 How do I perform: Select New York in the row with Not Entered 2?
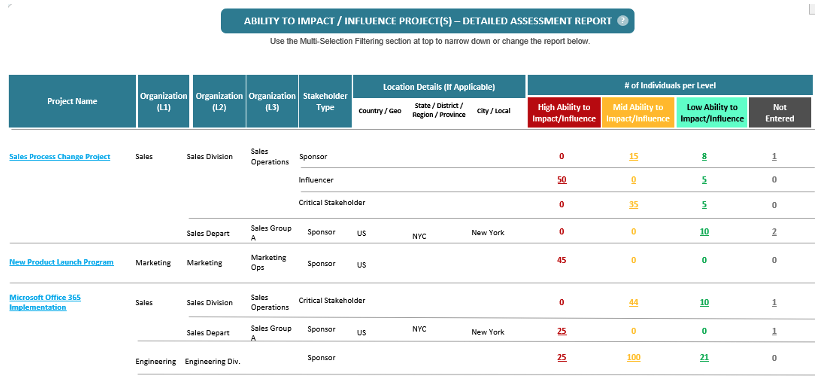click(487, 232)
